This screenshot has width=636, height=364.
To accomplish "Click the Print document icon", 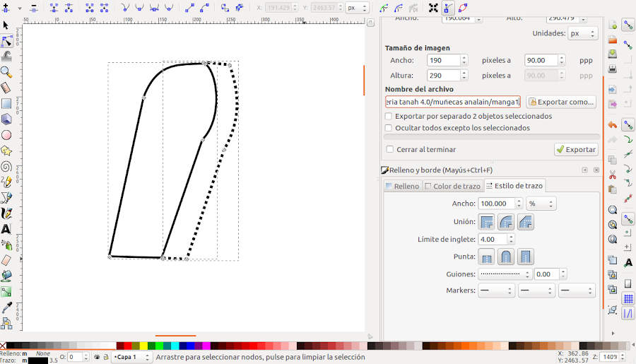I will (613, 69).
